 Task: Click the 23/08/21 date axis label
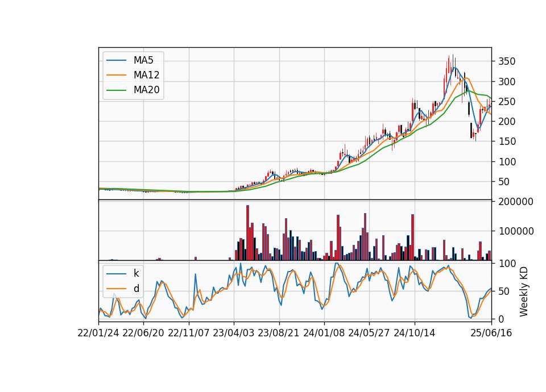tap(279, 333)
